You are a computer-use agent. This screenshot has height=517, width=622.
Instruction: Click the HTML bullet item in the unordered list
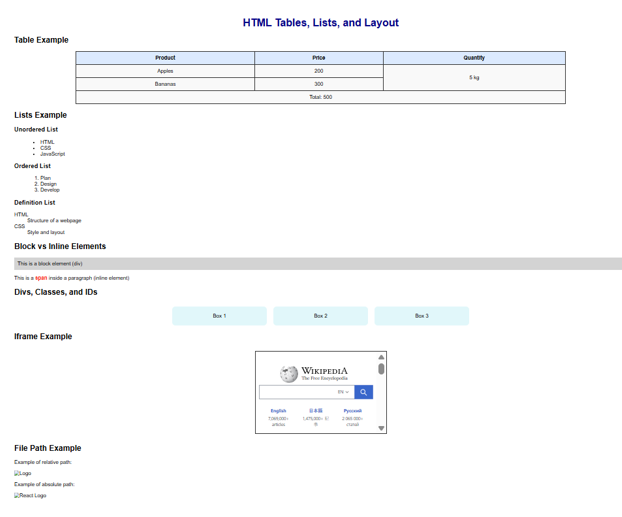pos(47,142)
